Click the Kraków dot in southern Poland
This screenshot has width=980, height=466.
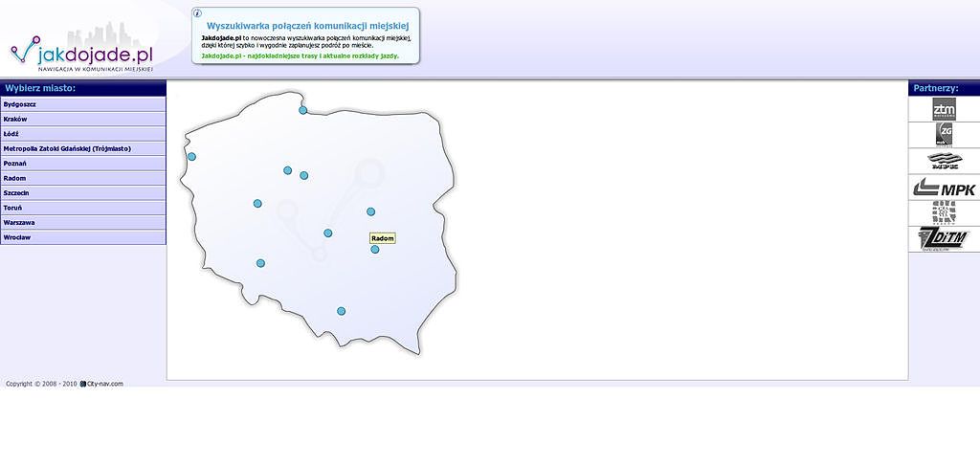pos(342,311)
